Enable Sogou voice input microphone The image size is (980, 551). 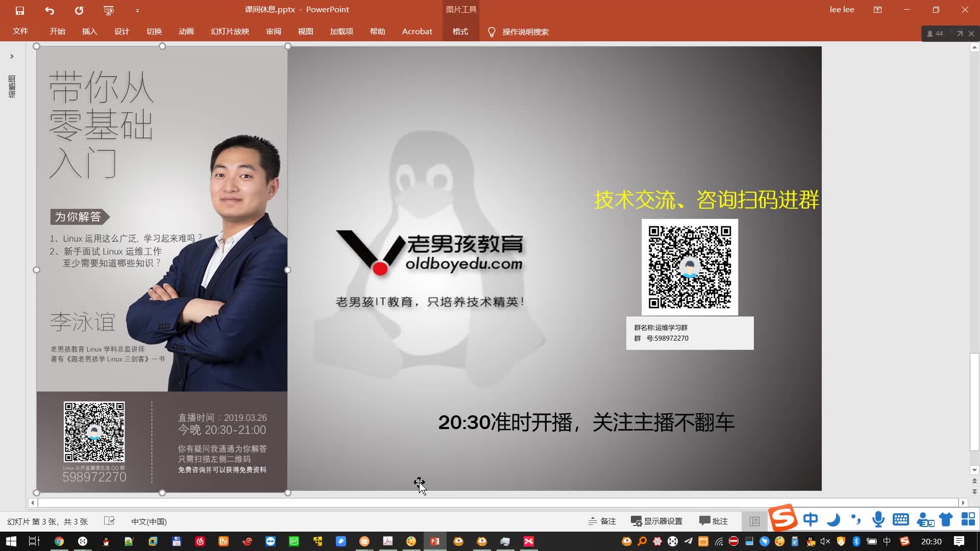[878, 519]
